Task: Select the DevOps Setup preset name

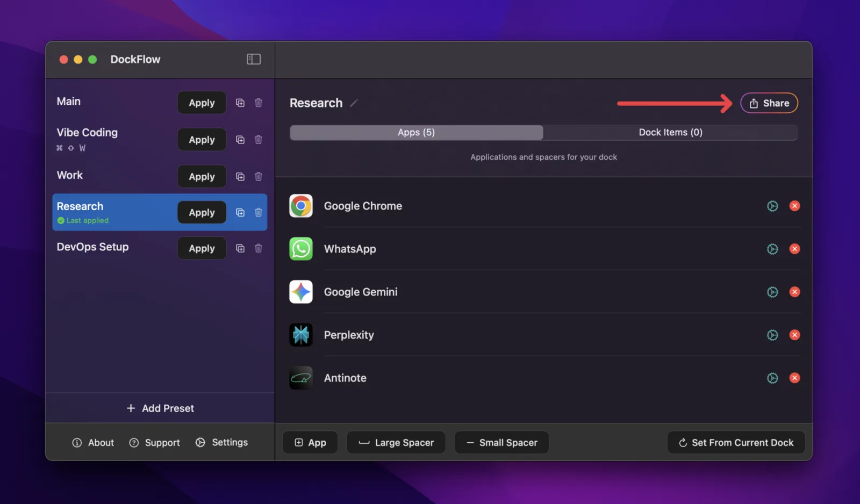Action: tap(92, 247)
